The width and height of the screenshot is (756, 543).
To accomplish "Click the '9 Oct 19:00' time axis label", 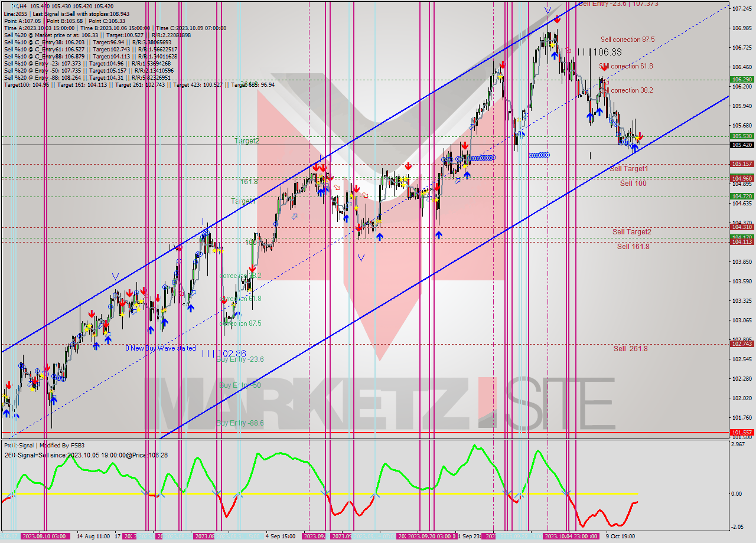I will (x=620, y=537).
